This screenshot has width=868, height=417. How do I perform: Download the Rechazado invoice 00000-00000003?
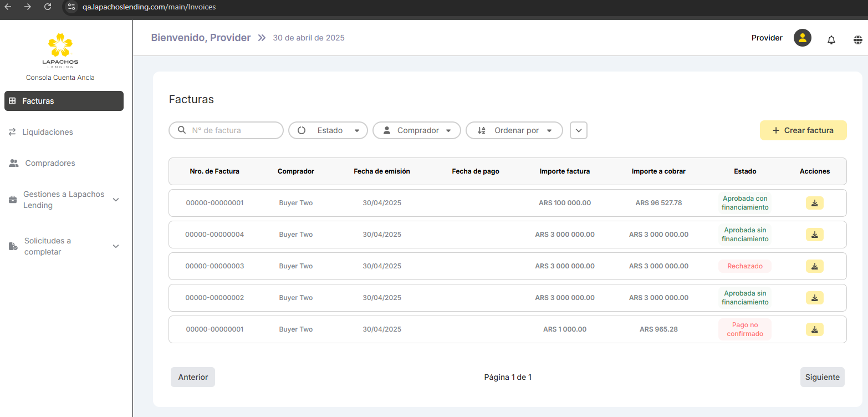point(814,266)
